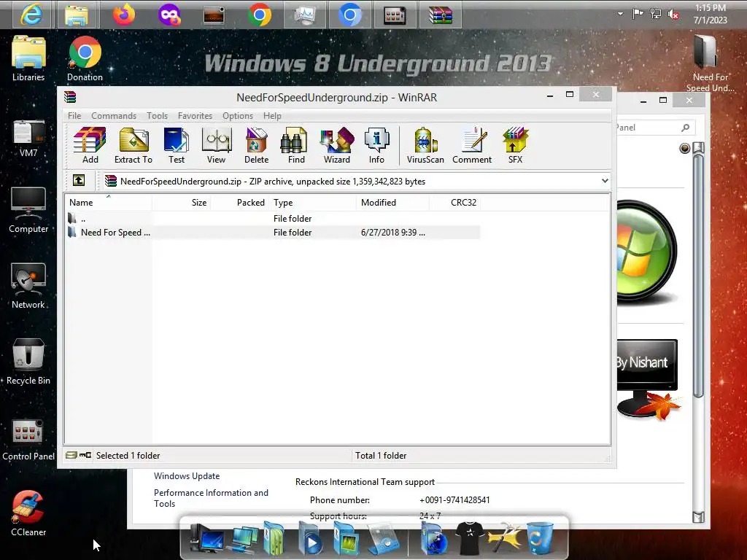The height and width of the screenshot is (560, 747).
Task: Open the File menu in WinRAR
Action: tap(74, 116)
